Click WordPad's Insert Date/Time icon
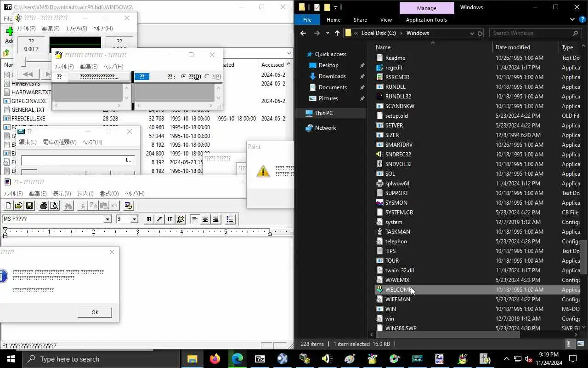The image size is (588, 368). [x=129, y=206]
